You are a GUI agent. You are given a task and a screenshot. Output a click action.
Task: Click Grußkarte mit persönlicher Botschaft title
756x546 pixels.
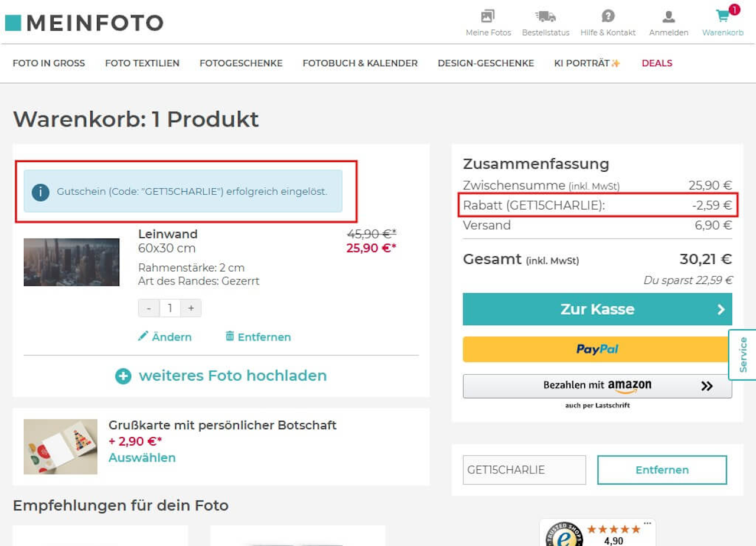pyautogui.click(x=223, y=425)
